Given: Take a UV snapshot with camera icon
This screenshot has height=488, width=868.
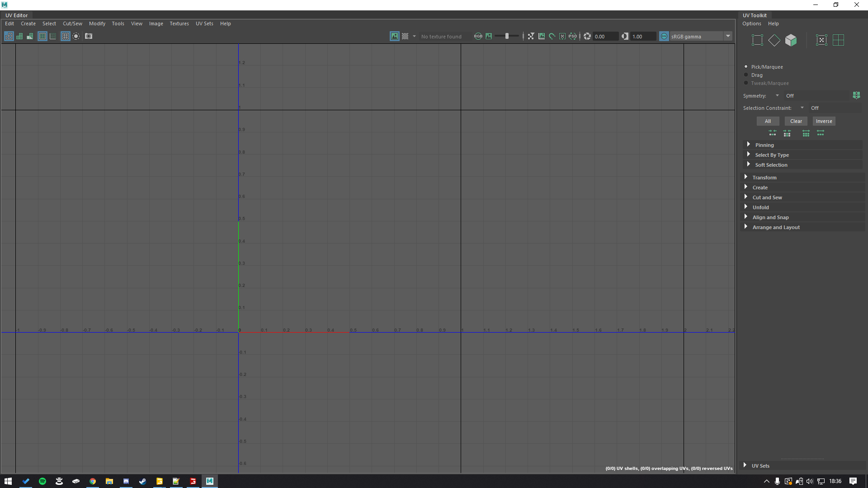Looking at the screenshot, I should click(89, 36).
